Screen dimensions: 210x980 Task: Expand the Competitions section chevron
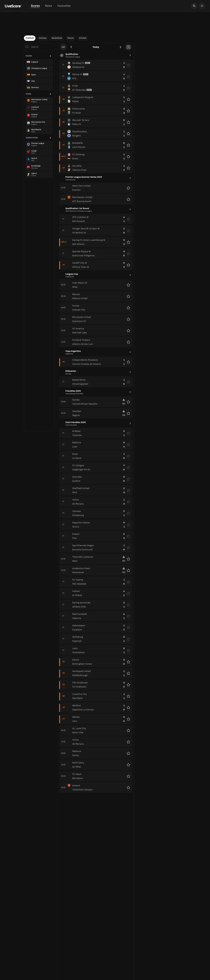click(50, 138)
